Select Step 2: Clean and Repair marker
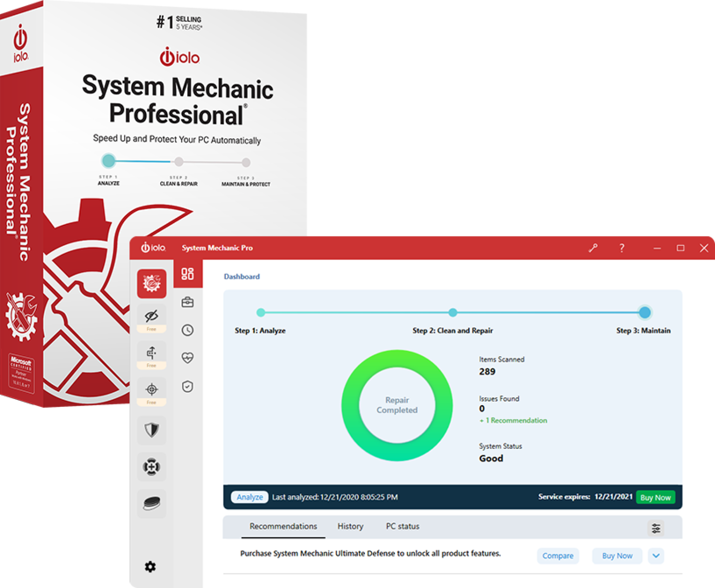 (453, 312)
